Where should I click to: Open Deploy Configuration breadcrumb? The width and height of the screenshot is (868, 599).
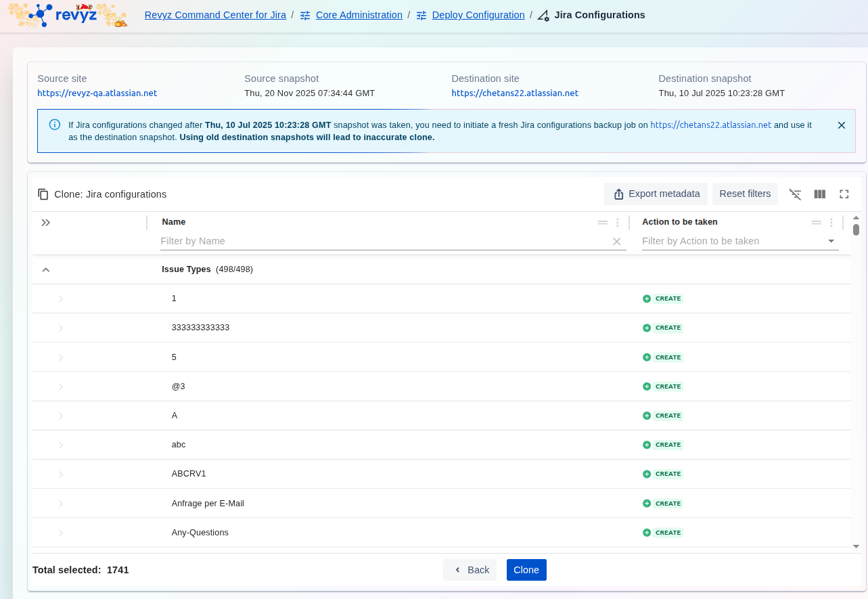point(478,15)
